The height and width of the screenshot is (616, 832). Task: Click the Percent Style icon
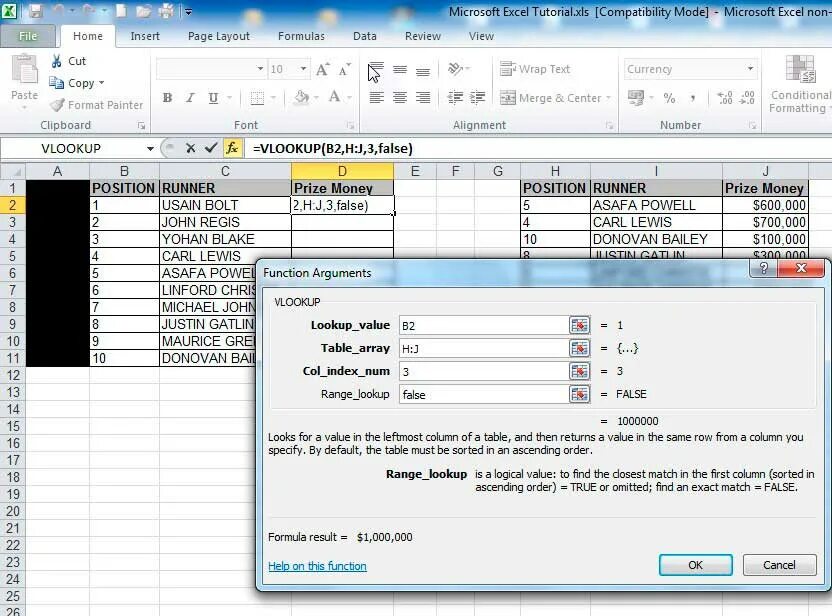click(x=670, y=98)
